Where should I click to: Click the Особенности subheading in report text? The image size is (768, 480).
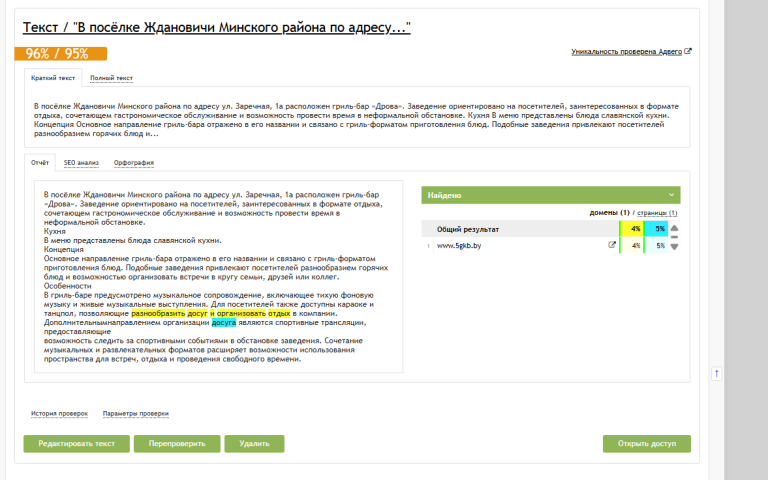tap(68, 286)
